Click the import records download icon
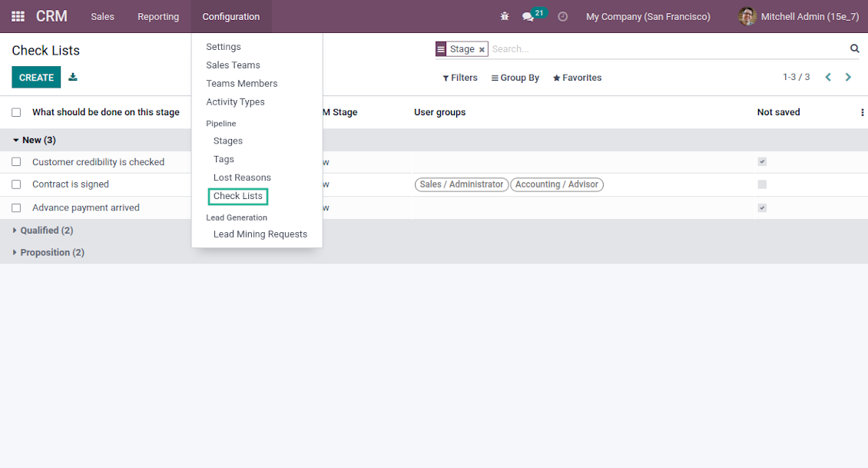 point(72,77)
